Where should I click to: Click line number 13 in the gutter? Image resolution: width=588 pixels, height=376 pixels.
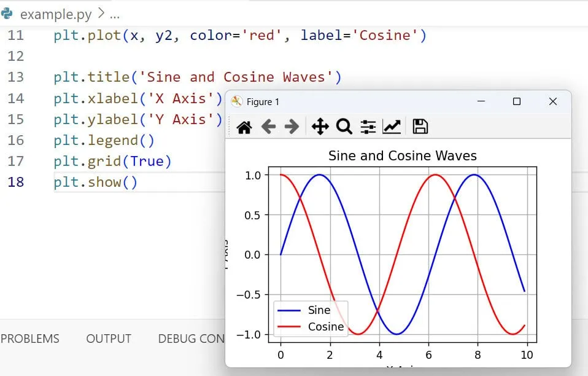[16, 77]
